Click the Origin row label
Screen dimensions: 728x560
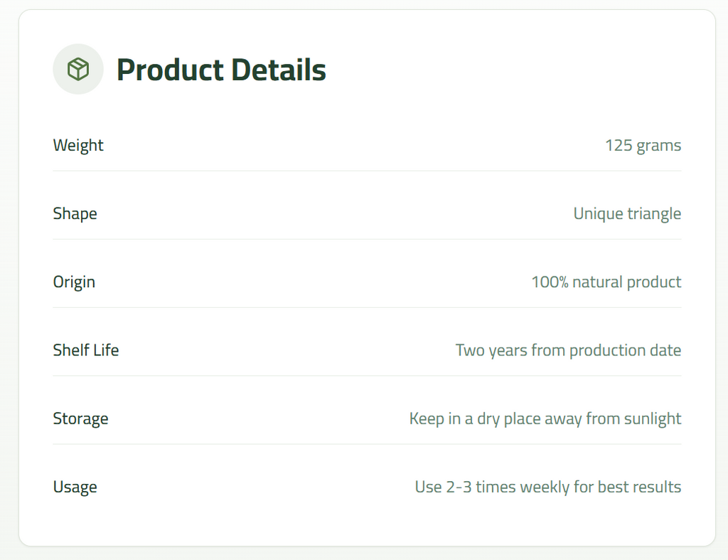(x=74, y=281)
